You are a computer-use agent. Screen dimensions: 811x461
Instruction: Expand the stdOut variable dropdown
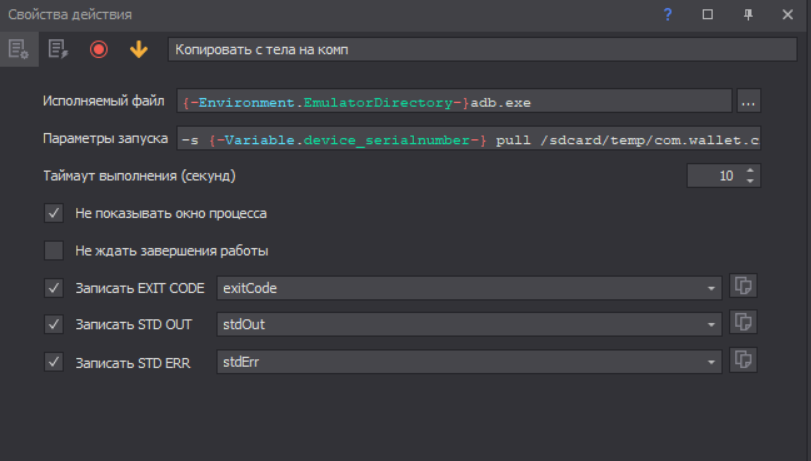711,324
